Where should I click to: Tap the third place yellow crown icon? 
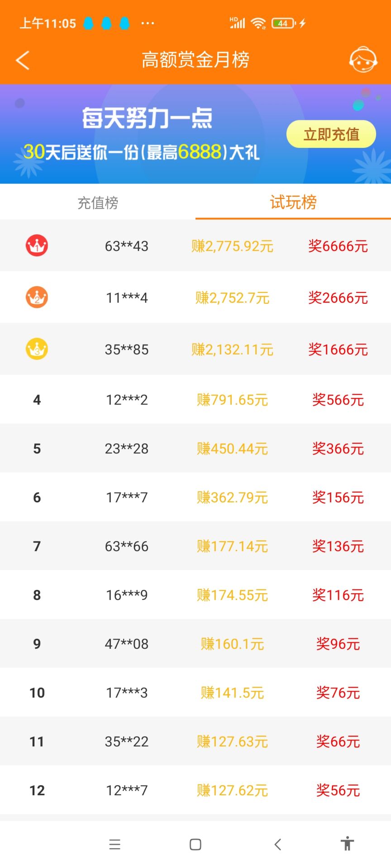point(37,349)
